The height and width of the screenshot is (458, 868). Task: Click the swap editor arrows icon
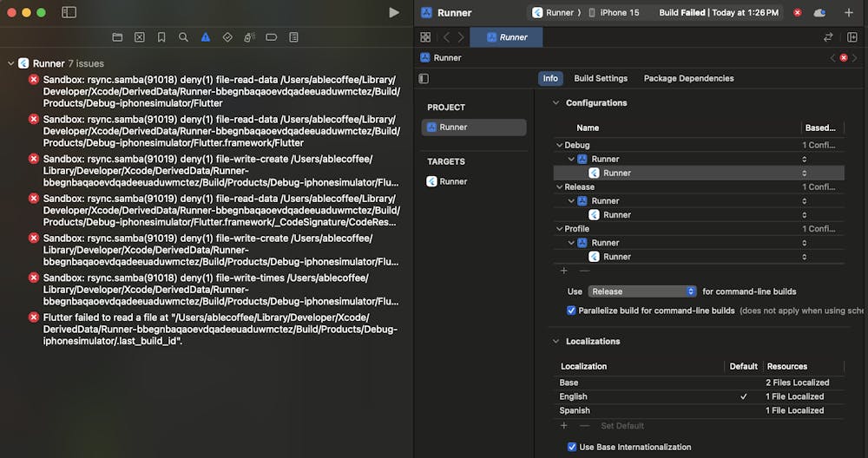coord(828,37)
